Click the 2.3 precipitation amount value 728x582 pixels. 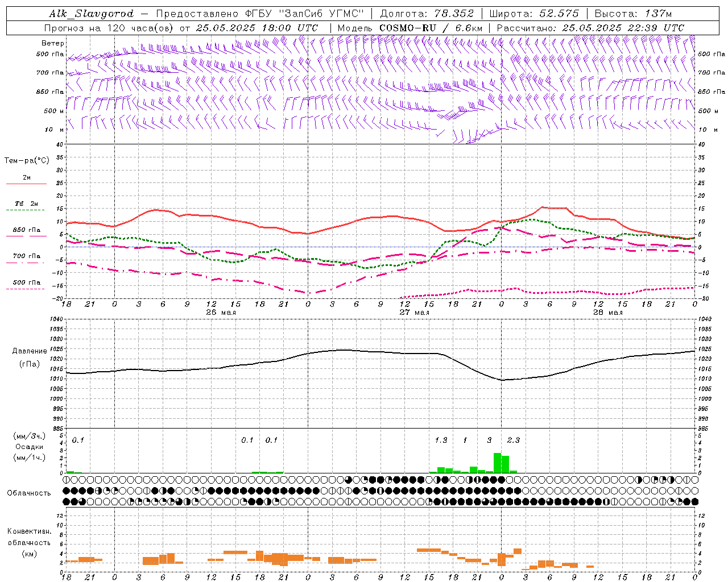coord(513,440)
